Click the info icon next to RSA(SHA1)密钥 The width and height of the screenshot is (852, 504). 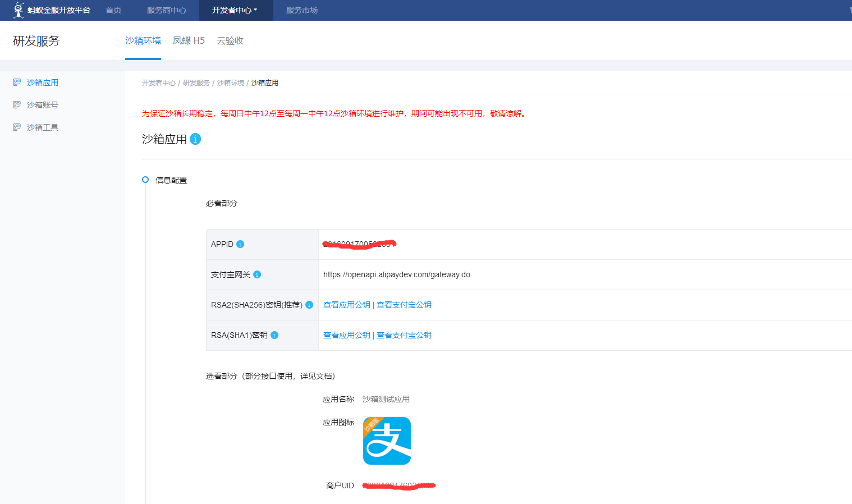pyautogui.click(x=274, y=335)
